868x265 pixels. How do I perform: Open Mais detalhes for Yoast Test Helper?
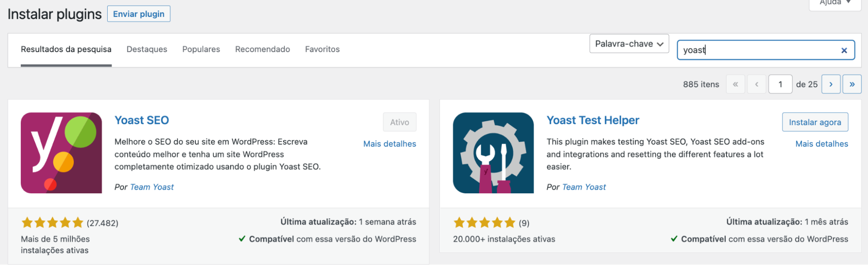822,144
